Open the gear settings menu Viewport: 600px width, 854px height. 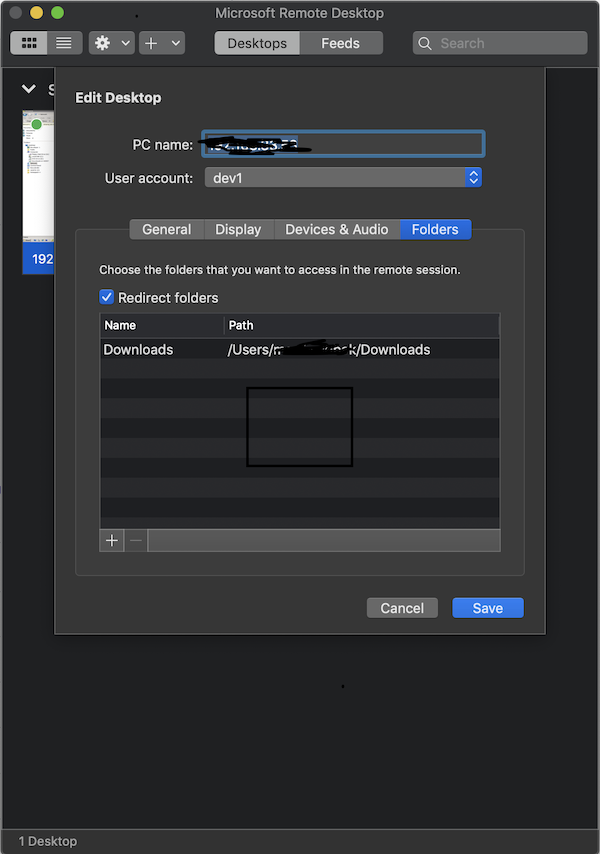[x=102, y=43]
